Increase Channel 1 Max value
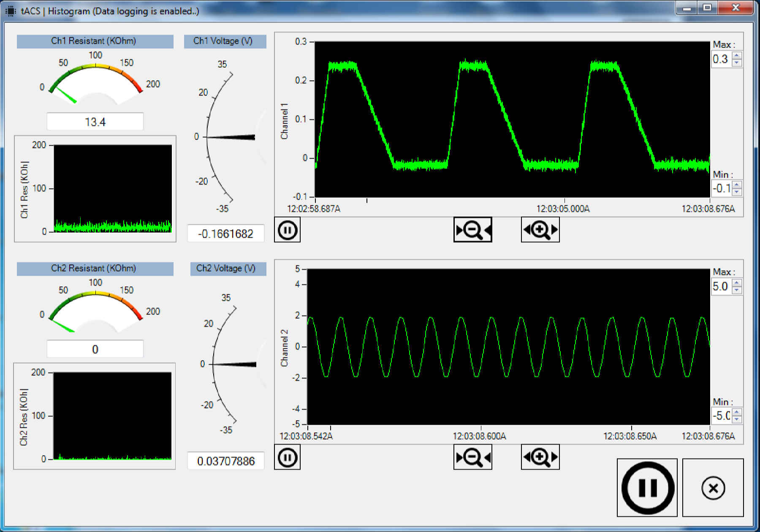 tap(737, 56)
